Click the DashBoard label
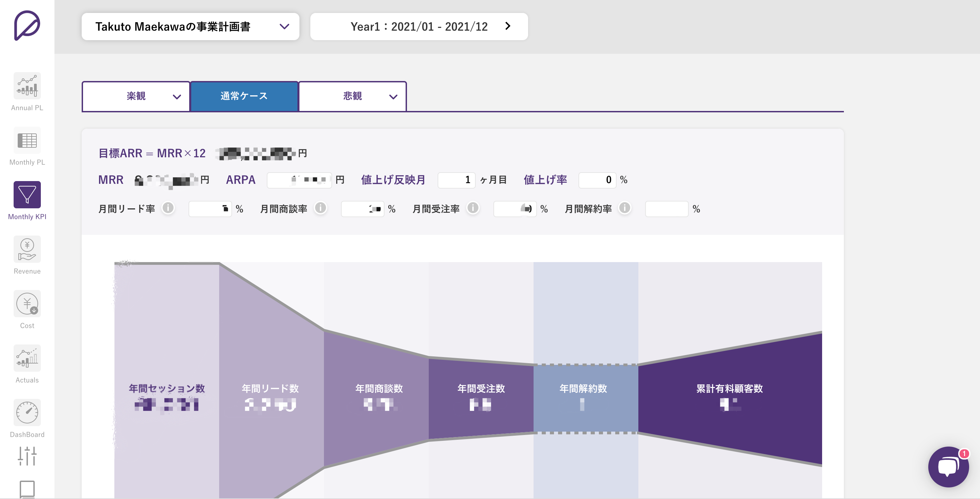The image size is (980, 499). point(27,435)
